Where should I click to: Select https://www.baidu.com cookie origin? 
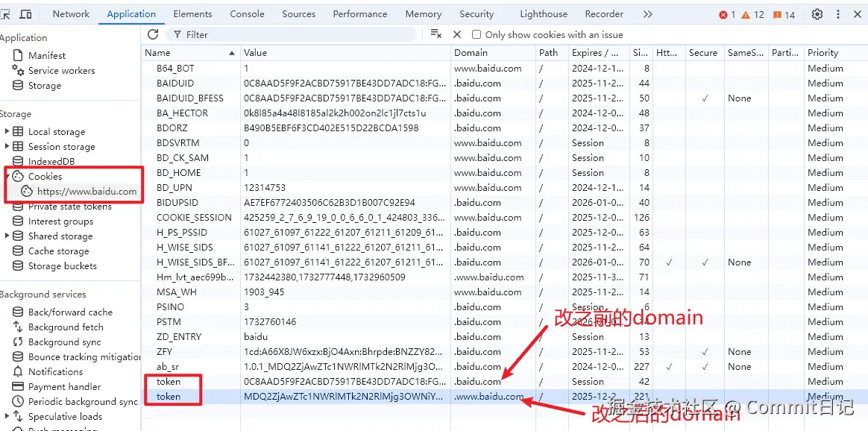point(87,192)
